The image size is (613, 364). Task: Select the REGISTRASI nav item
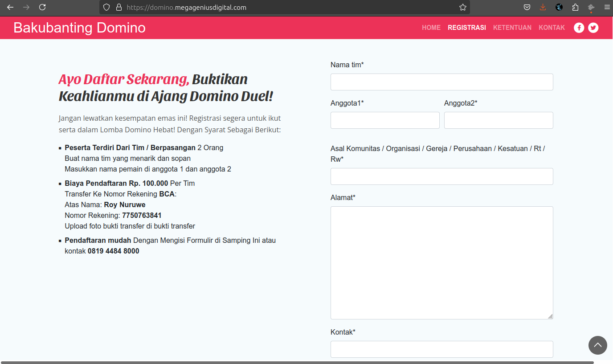(x=466, y=28)
